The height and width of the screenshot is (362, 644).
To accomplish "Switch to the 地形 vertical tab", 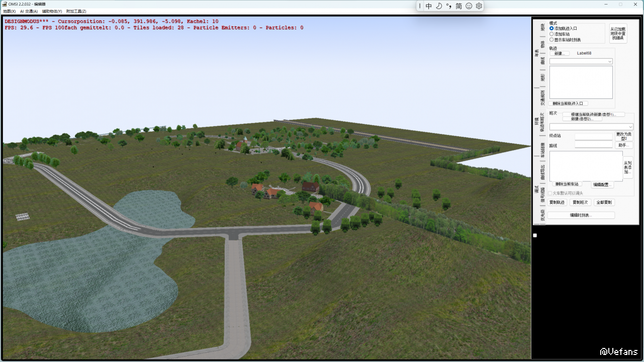I will click(542, 78).
